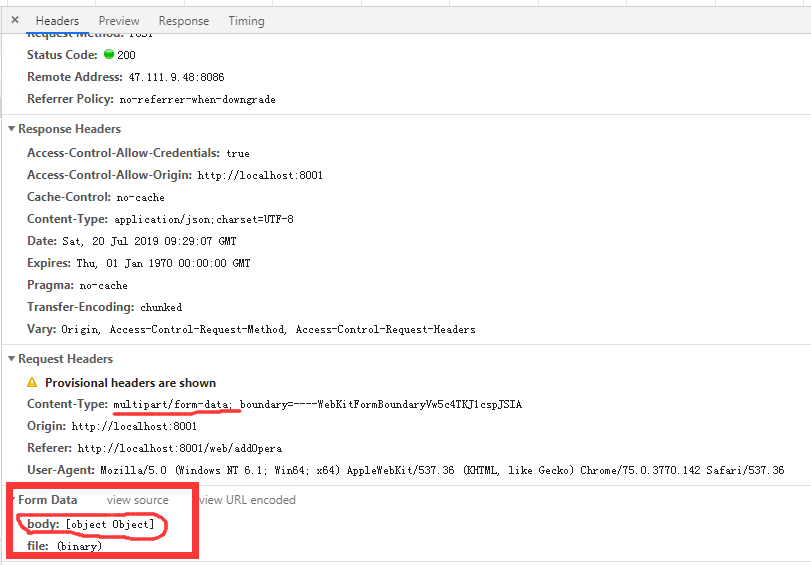
Task: Select Referer value http://localhost:8001/web/addOpera
Action: (x=180, y=449)
